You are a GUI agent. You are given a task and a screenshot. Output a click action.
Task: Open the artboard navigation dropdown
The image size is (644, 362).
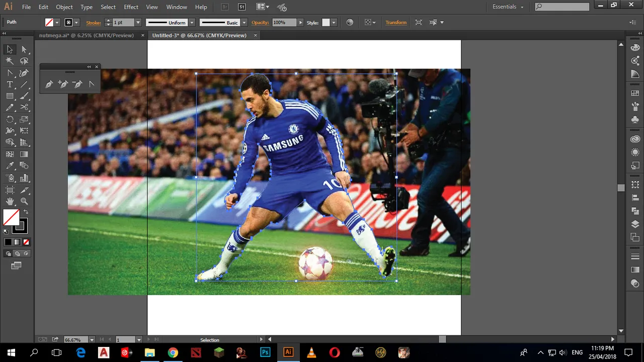(139, 340)
